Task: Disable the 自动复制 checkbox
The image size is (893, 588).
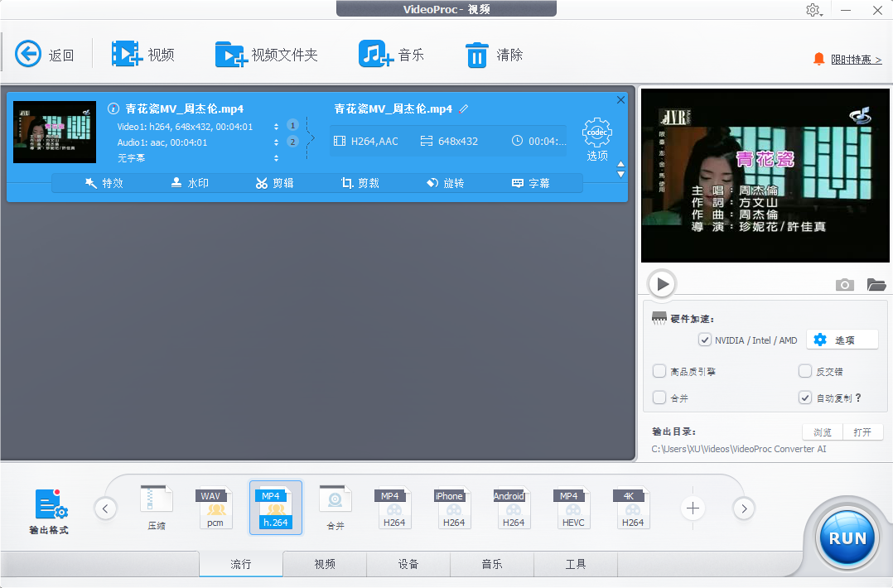Action: coord(804,397)
